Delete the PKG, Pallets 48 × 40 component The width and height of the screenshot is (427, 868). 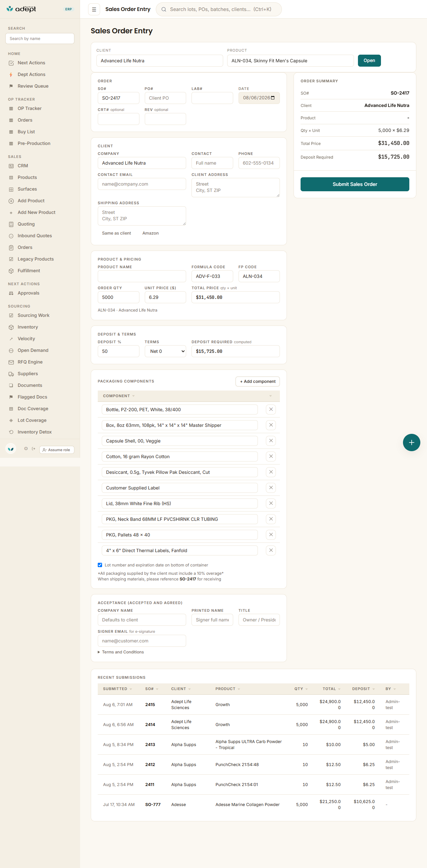[x=271, y=535]
